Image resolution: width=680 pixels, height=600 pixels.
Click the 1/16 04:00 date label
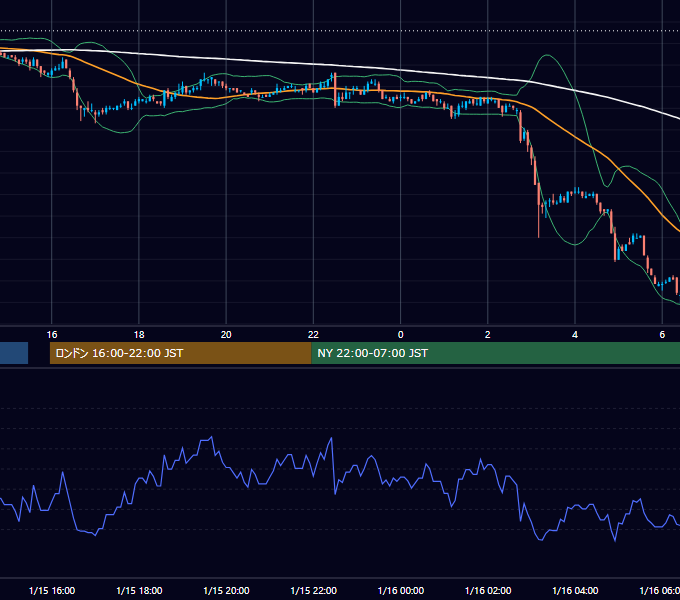point(575,590)
